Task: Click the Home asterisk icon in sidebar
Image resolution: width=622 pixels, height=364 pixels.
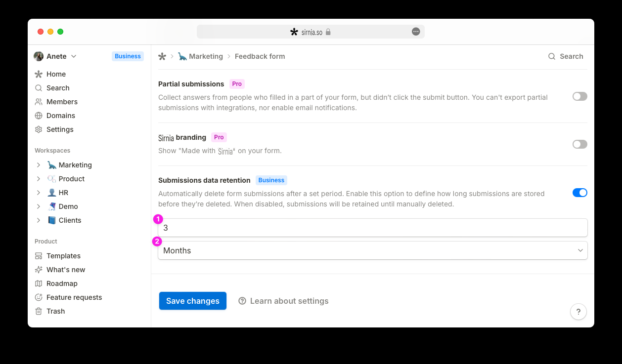Action: [x=39, y=74]
